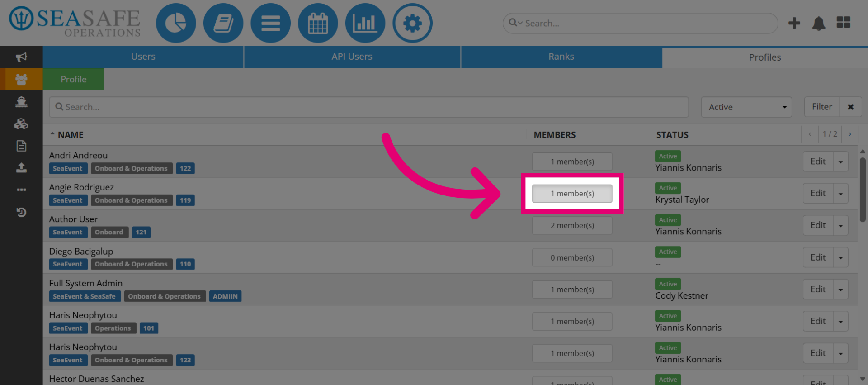Open the vessel ship sidebar icon
The width and height of the screenshot is (868, 385).
tap(21, 101)
